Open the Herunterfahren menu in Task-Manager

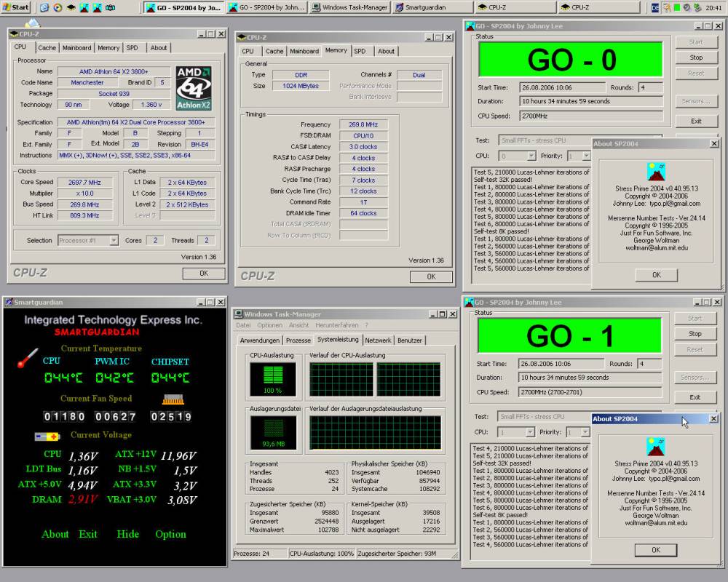pos(336,325)
